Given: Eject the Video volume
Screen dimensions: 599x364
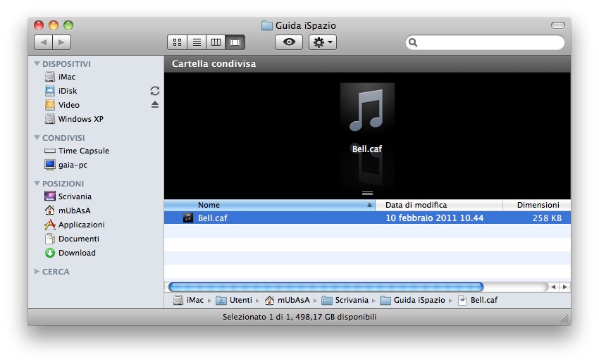Looking at the screenshot, I should tap(155, 105).
